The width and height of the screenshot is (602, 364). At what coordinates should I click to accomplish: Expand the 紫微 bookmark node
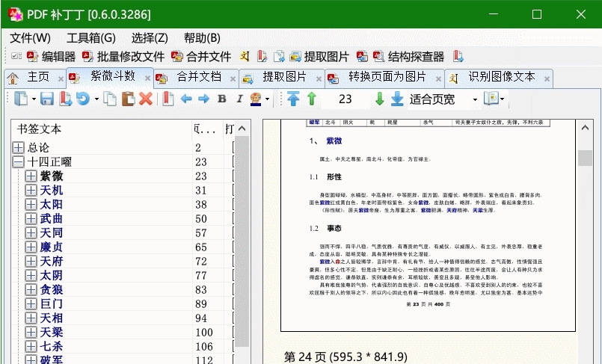point(31,176)
